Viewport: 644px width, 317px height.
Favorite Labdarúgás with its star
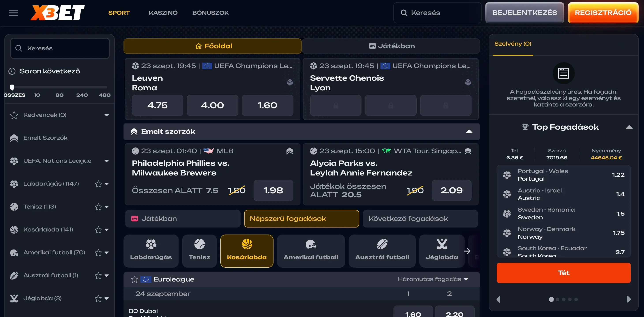(x=98, y=184)
